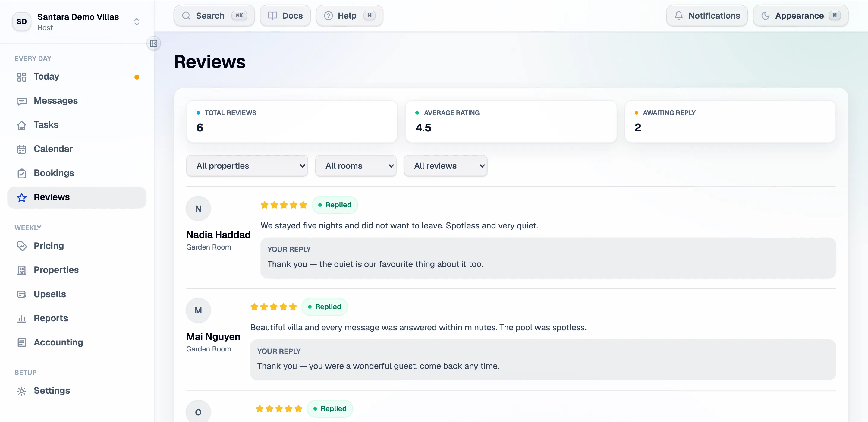The image size is (868, 422).
Task: Click the star rating on Nadia Haddad's review
Action: (284, 205)
